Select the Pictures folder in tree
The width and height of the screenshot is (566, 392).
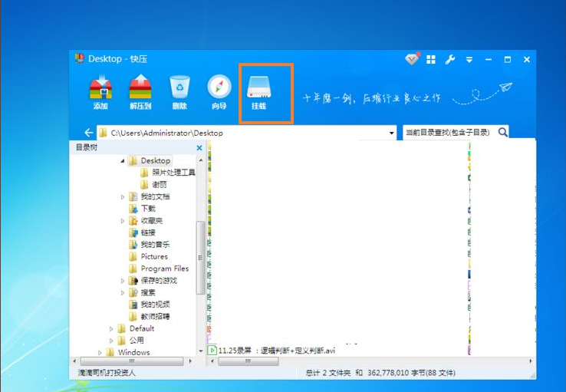pos(153,256)
